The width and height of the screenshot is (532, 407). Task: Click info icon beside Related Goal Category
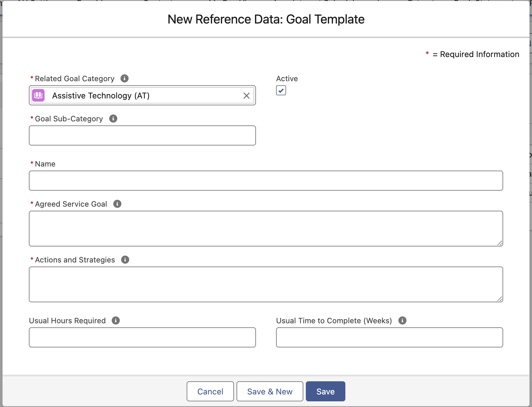125,78
